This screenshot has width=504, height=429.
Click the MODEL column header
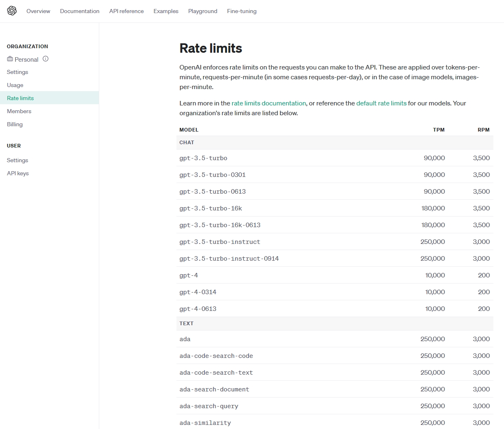coord(189,130)
